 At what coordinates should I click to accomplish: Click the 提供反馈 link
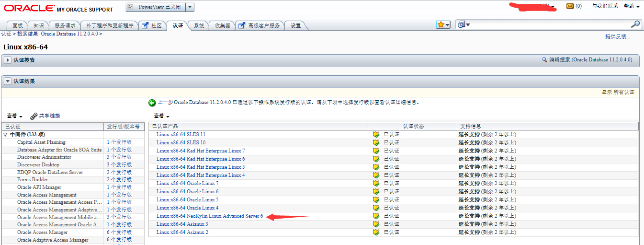point(618,36)
